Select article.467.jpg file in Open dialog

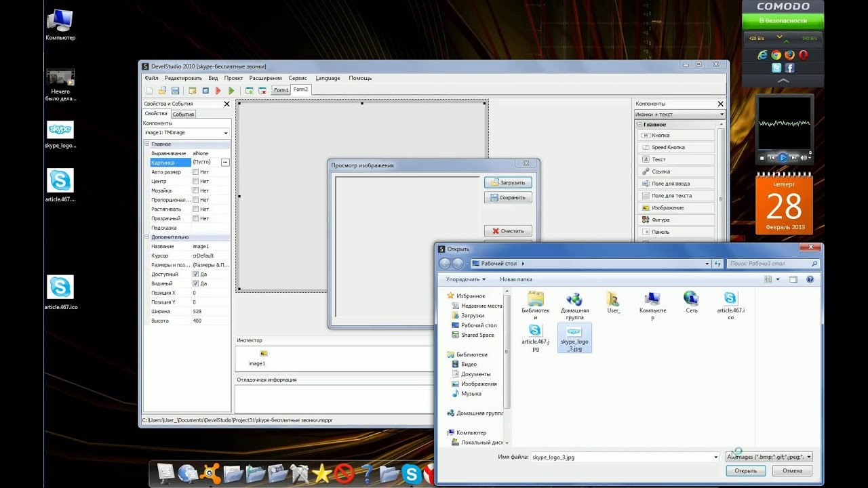536,338
